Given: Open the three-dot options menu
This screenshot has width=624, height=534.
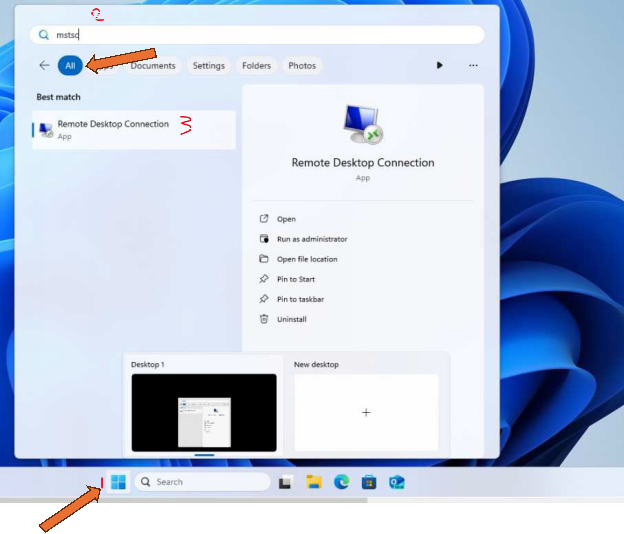Looking at the screenshot, I should [x=473, y=66].
